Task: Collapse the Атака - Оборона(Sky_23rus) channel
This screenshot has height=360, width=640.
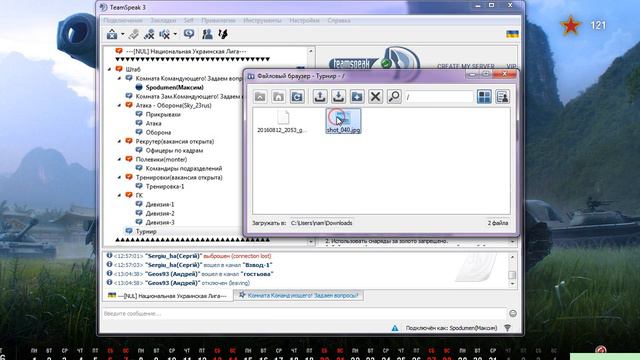Action: tap(119, 105)
